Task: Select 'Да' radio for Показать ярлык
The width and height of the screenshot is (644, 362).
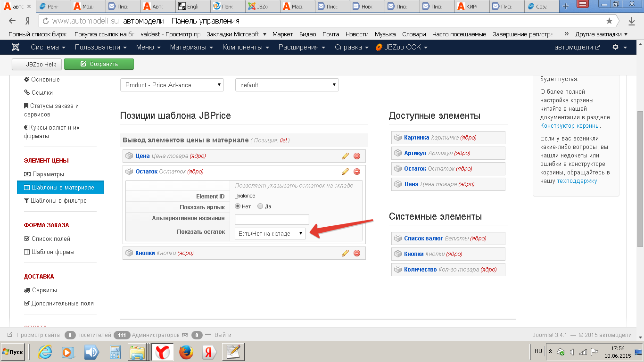Action: 260,206
